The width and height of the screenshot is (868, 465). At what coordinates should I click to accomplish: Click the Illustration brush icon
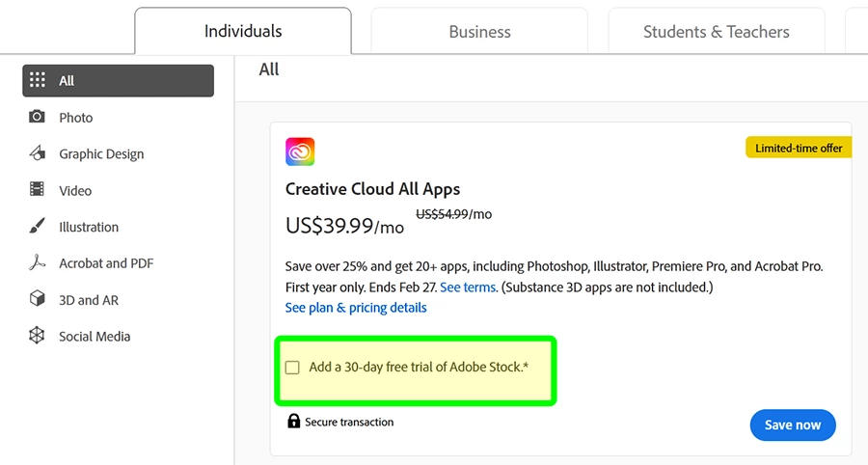pos(37,226)
